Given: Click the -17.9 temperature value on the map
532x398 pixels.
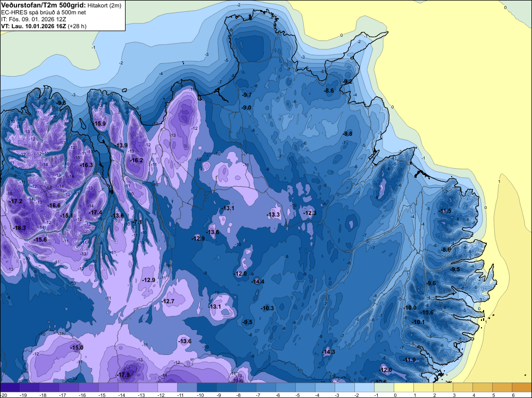Looking at the screenshot, I should (x=123, y=375).
